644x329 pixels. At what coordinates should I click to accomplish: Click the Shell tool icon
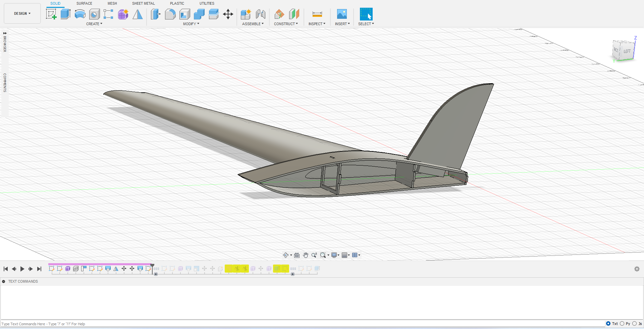[x=184, y=14]
